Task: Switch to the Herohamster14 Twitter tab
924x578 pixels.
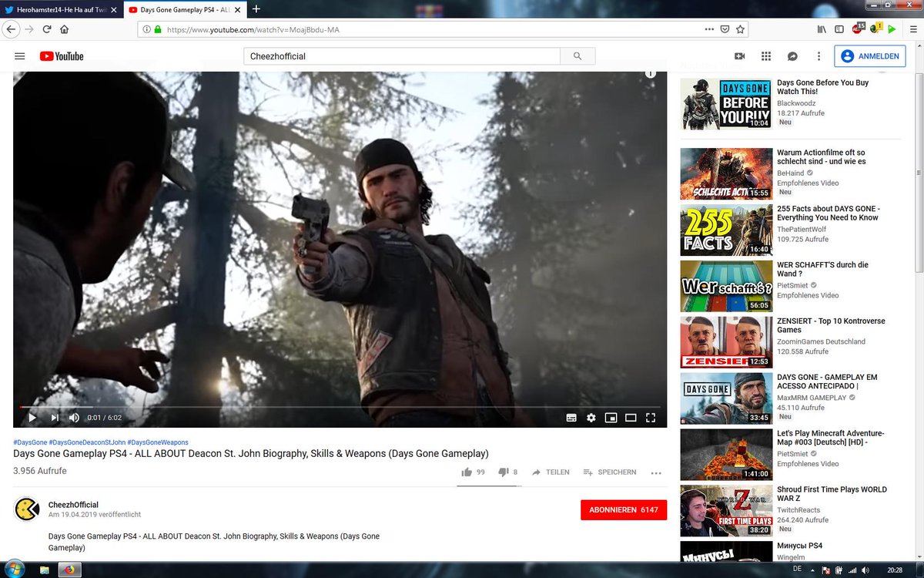Action: [60, 9]
